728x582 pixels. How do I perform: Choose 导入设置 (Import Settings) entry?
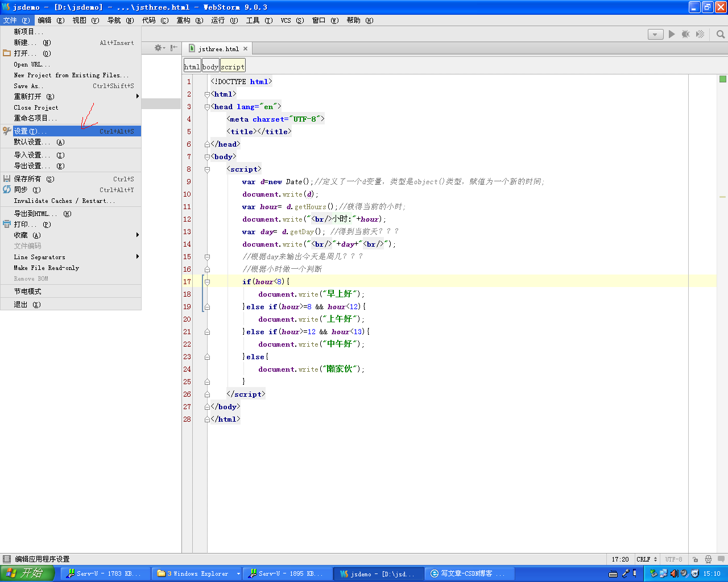71,155
